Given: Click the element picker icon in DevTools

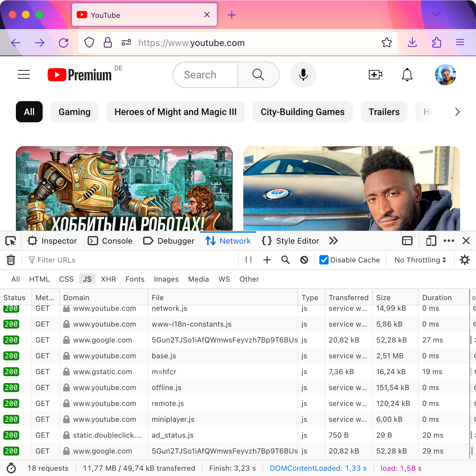Looking at the screenshot, I should [x=11, y=241].
